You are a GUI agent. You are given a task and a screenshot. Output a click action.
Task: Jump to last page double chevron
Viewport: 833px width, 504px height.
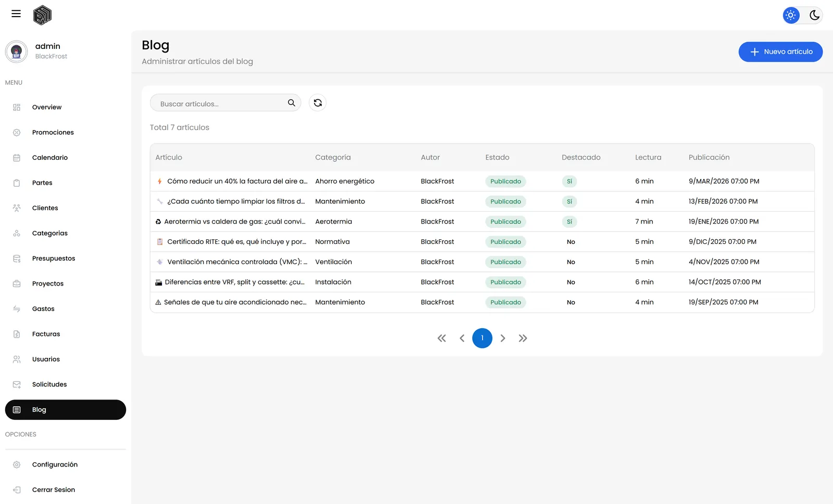pyautogui.click(x=523, y=338)
